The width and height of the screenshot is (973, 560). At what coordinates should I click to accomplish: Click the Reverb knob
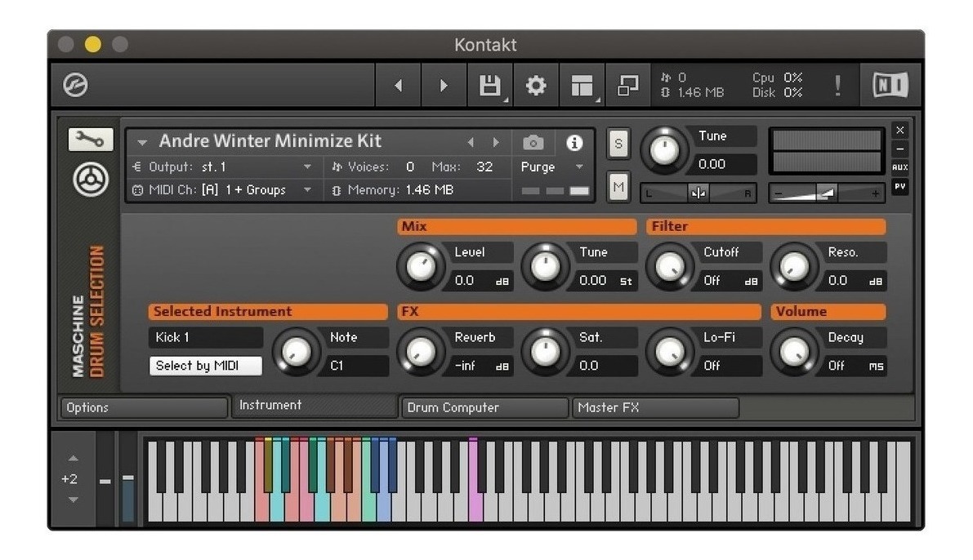point(421,352)
